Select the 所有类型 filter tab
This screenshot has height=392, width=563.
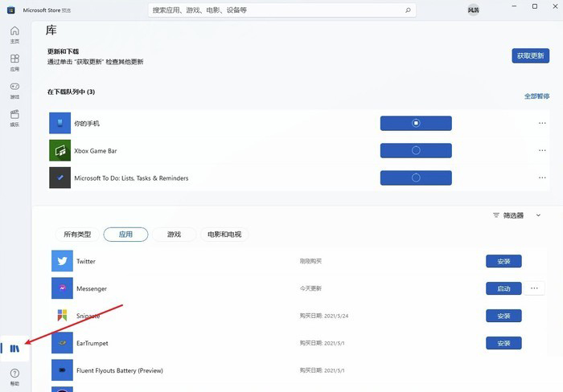pos(77,235)
